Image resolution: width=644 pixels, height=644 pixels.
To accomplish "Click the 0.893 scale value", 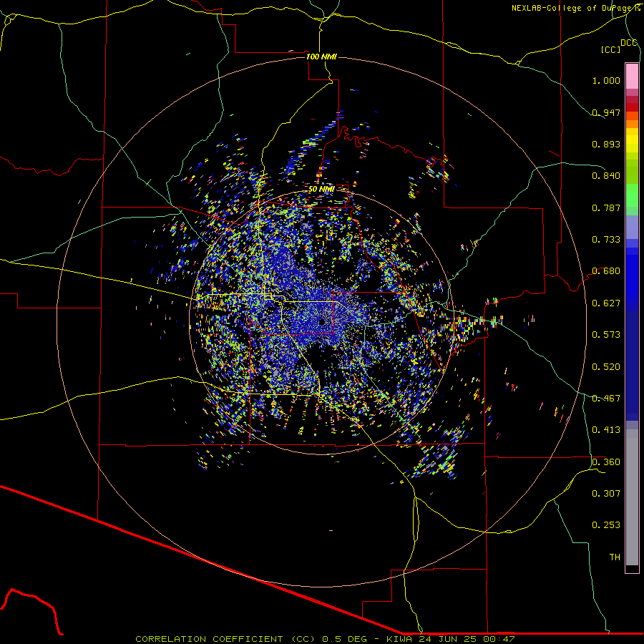I will click(606, 144).
